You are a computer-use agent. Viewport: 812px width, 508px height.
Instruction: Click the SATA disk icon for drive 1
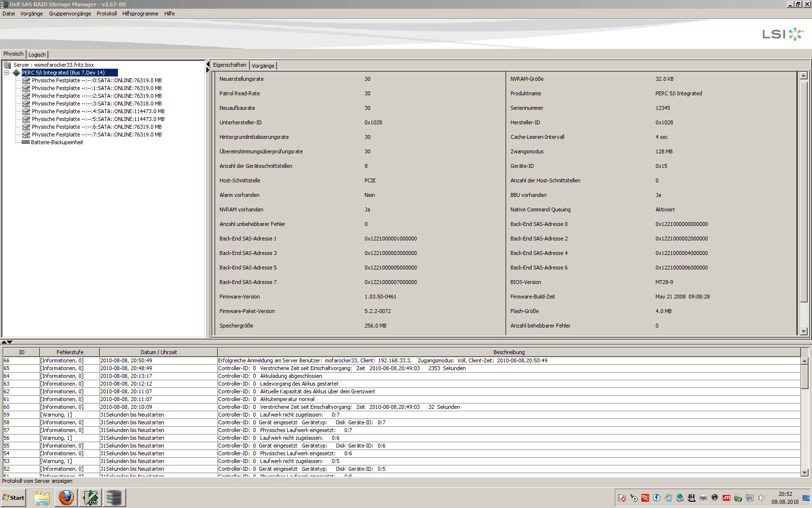[x=26, y=89]
